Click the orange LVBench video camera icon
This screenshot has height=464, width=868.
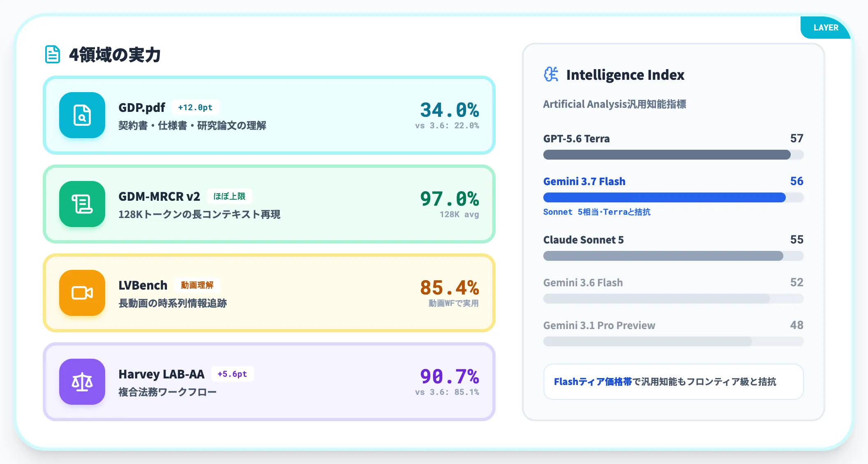pyautogui.click(x=82, y=293)
